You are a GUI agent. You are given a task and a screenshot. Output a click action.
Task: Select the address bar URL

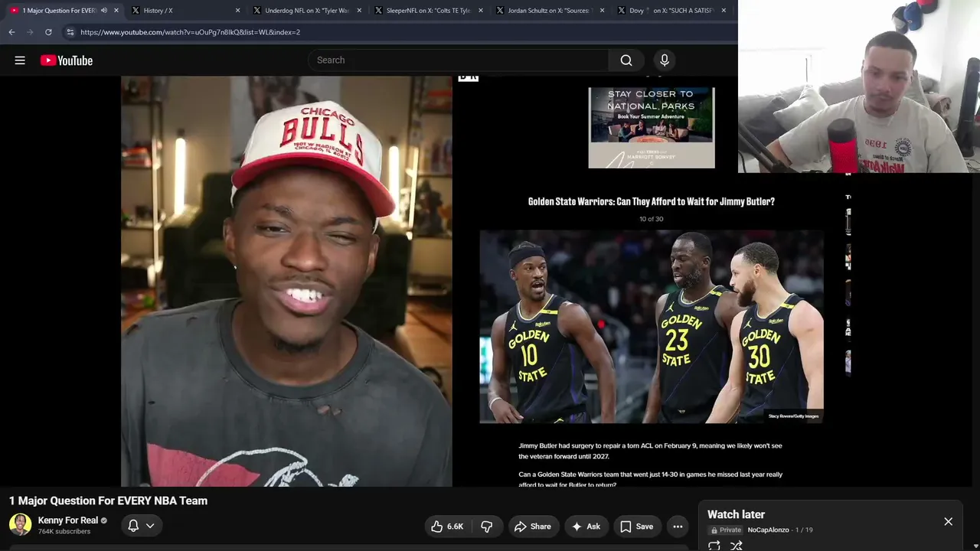pos(190,32)
